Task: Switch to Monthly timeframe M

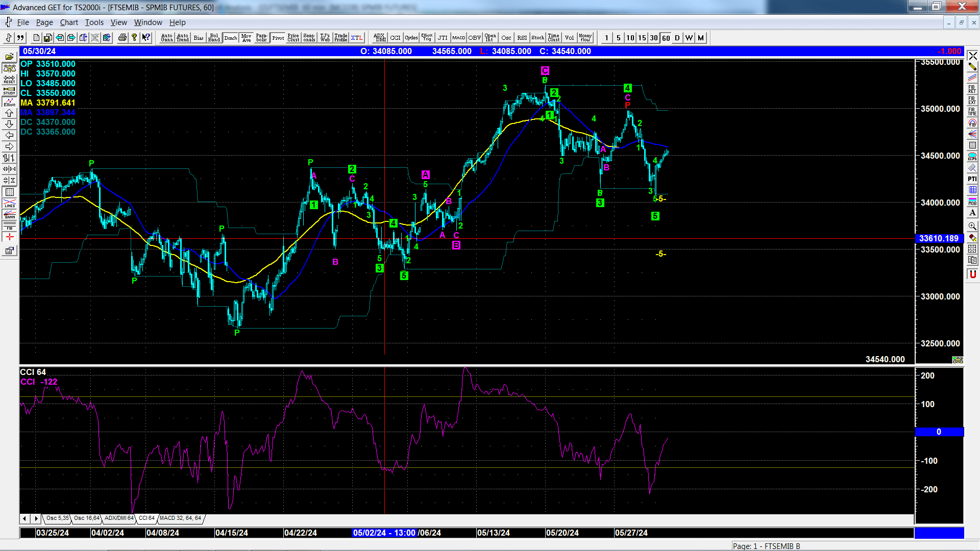Action: pyautogui.click(x=701, y=38)
